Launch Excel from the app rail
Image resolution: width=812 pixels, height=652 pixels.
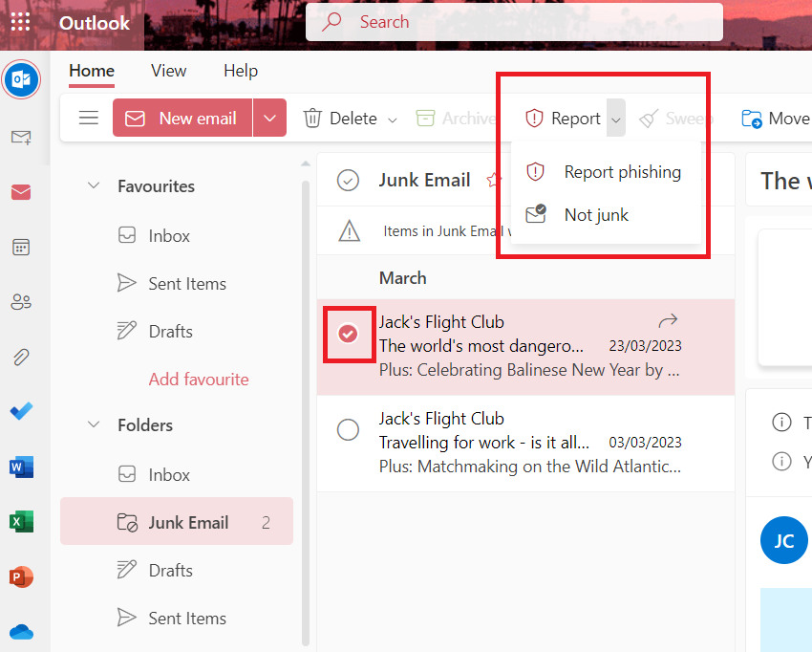pyautogui.click(x=21, y=522)
